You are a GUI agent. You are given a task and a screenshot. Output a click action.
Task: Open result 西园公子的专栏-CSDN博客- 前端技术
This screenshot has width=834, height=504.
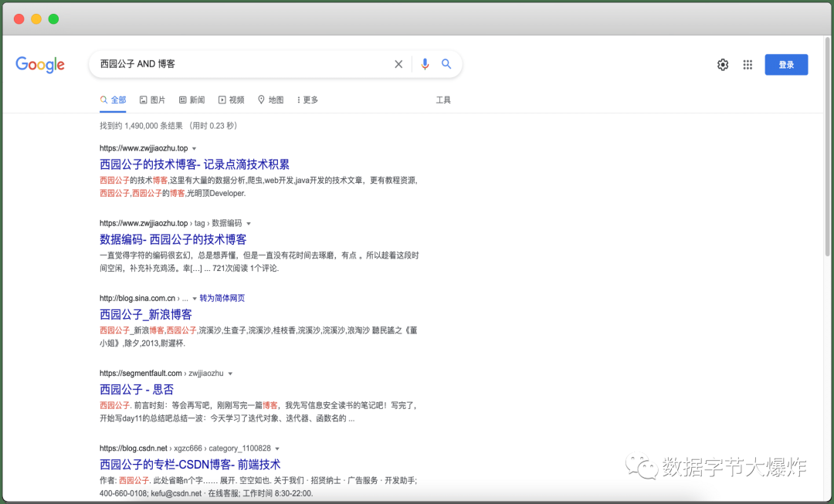(190, 464)
